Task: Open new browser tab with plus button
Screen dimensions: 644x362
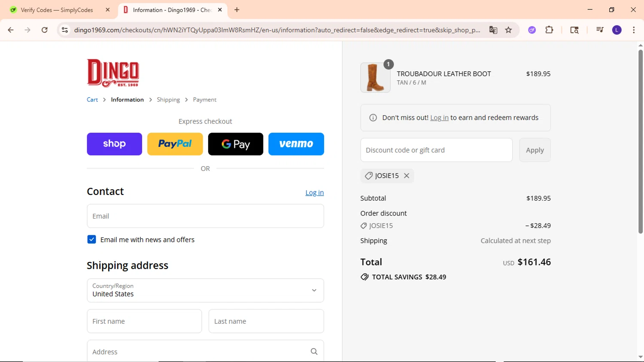Action: coord(237,10)
